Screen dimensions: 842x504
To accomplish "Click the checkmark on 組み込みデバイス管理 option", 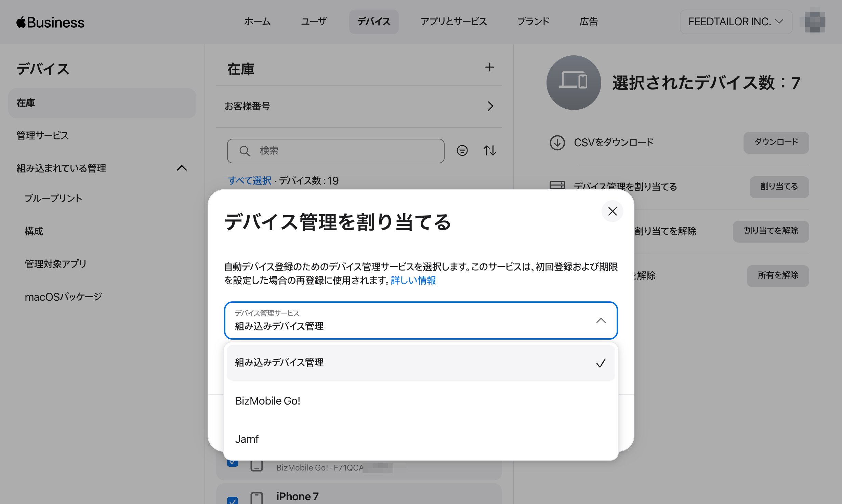I will pyautogui.click(x=601, y=363).
